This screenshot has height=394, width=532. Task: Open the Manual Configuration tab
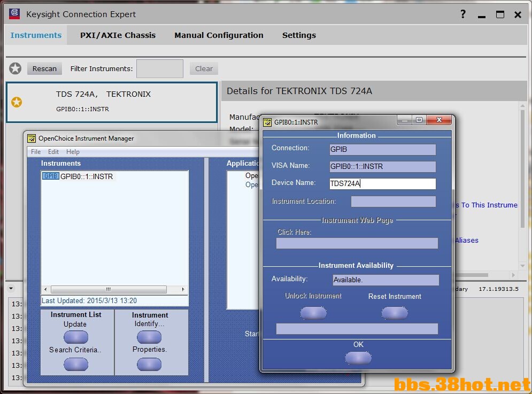pyautogui.click(x=219, y=35)
